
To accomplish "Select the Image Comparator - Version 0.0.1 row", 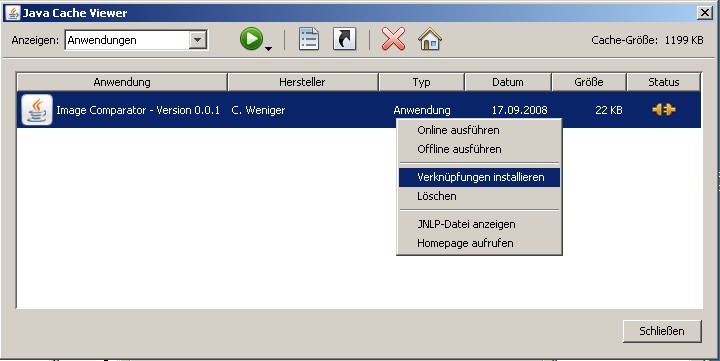I will [359, 110].
